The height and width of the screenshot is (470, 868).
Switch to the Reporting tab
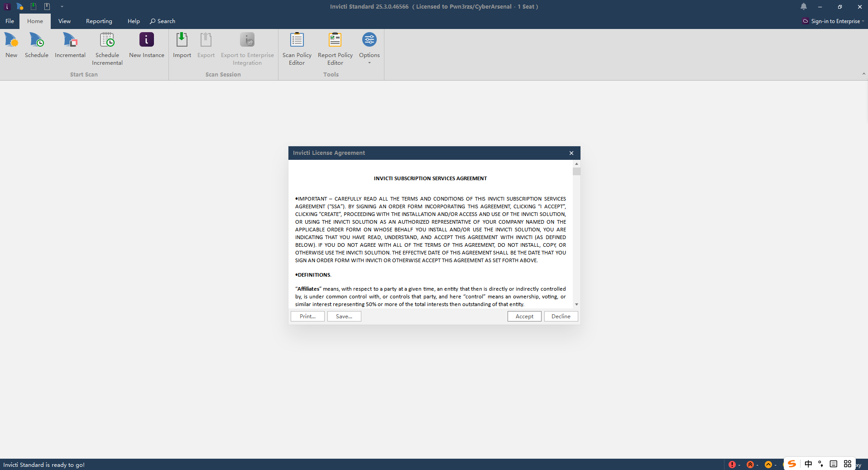99,21
